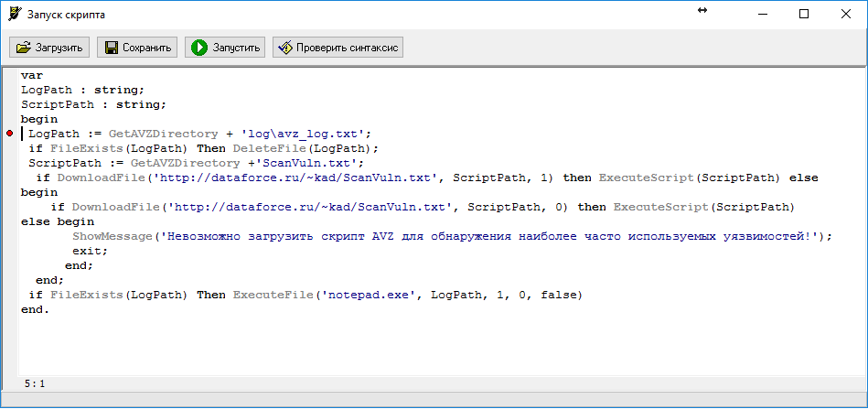Screen dimensions: 868x409
Task: Minimize the Запуск скрипта window
Action: 762,14
